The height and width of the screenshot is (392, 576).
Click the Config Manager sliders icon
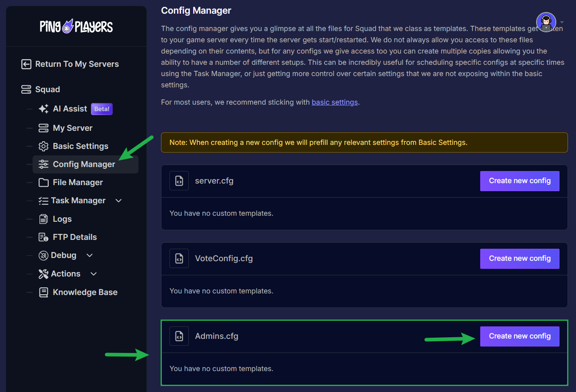tap(43, 164)
